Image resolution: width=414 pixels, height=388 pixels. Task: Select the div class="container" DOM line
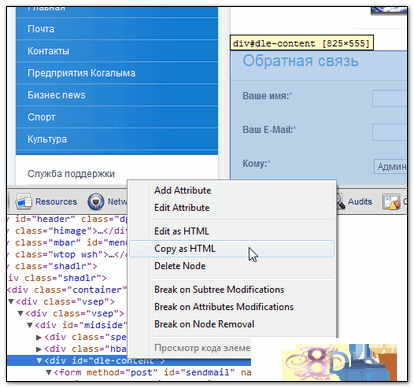[67, 290]
